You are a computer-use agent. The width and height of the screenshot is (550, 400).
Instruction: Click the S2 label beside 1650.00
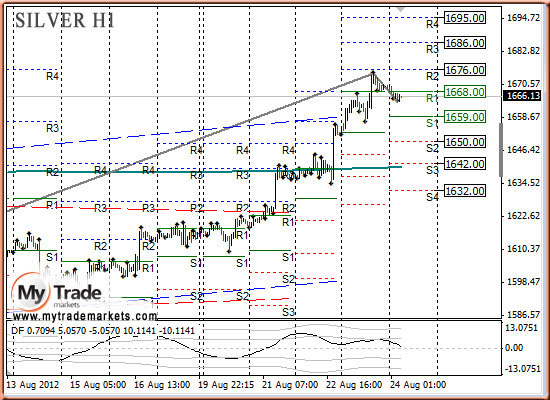click(432, 148)
